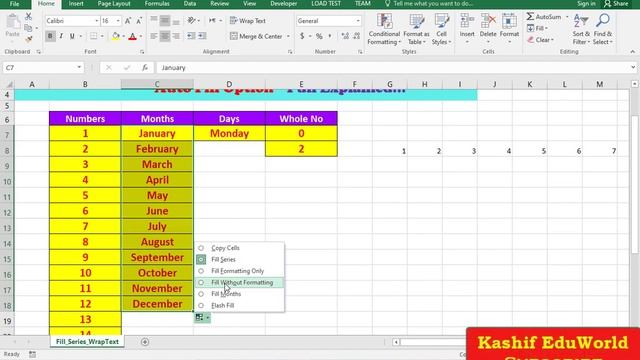Open the General number format dropdown

pos(358,21)
